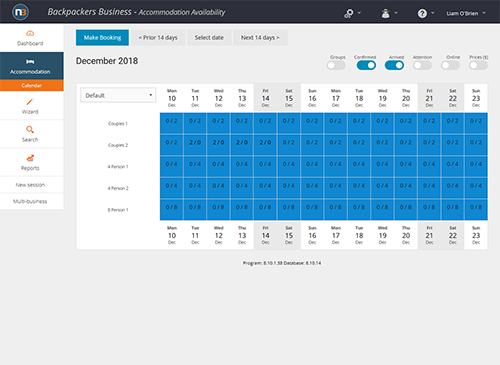500x365 pixels.
Task: Open the help question mark icon
Action: pos(422,13)
